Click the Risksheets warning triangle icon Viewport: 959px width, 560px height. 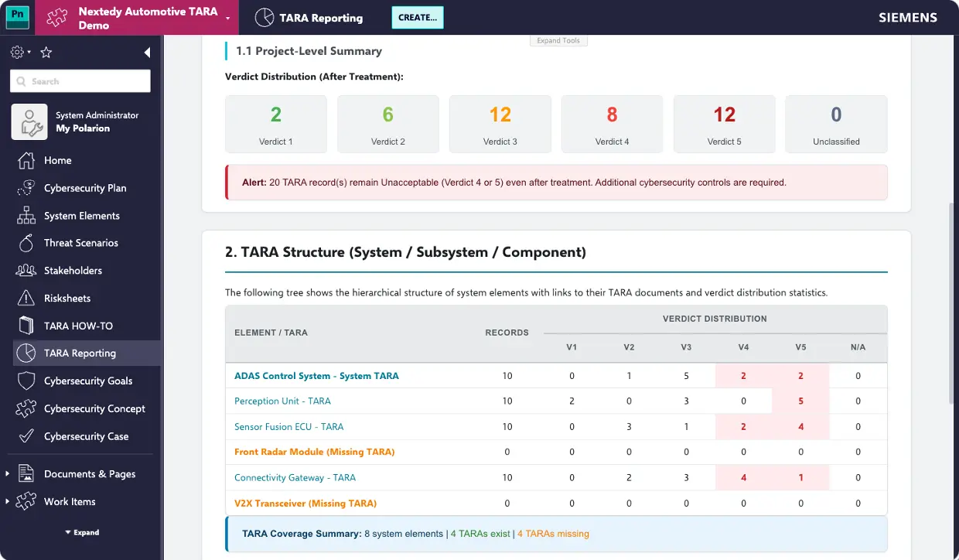[x=26, y=298]
